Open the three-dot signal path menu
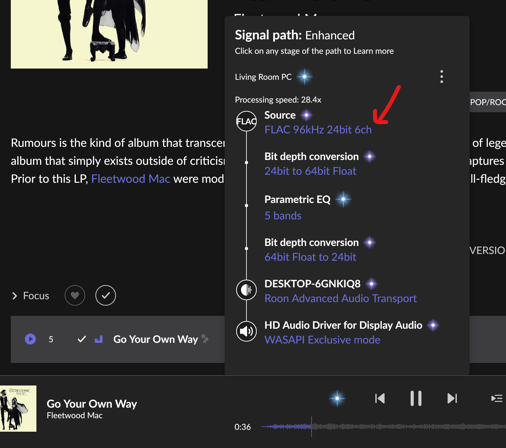The width and height of the screenshot is (506, 448). point(441,77)
